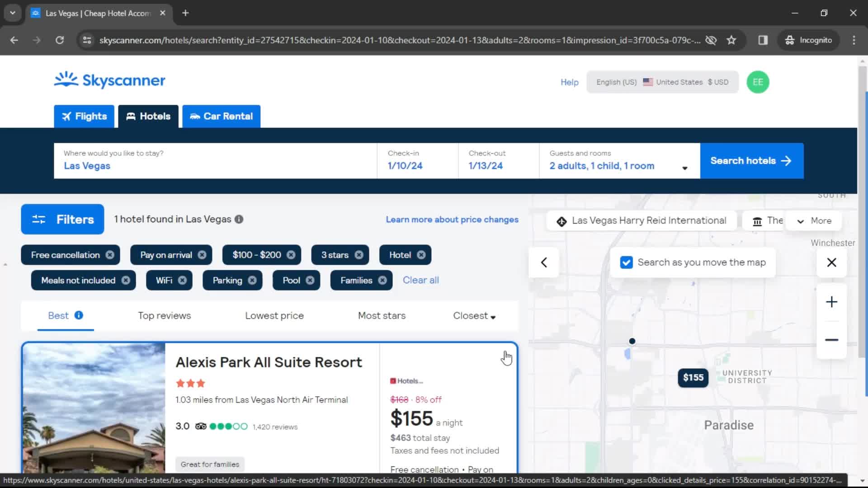Collapse the map with back arrow
Screen dimensions: 868x488
point(544,263)
